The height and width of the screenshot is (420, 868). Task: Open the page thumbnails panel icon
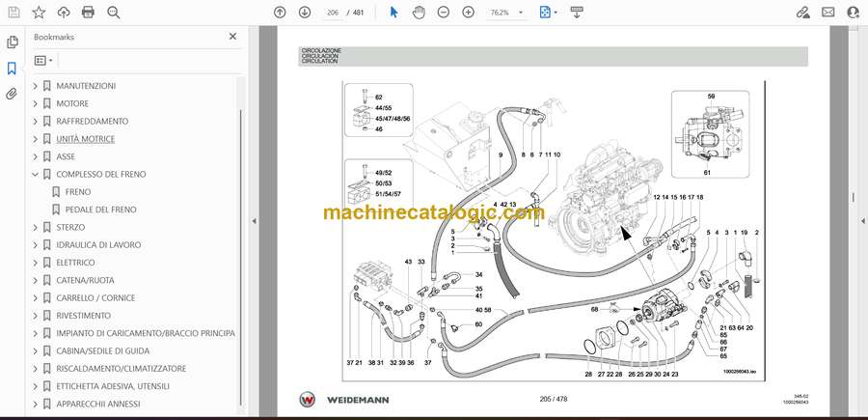point(12,42)
